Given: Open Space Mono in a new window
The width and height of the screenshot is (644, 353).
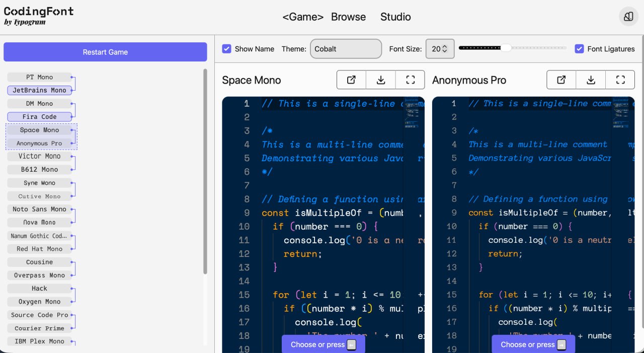Looking at the screenshot, I should (x=351, y=80).
